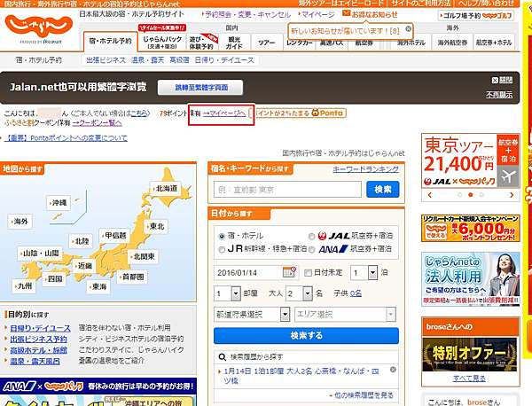This screenshot has height=406, width=532.
Task: Open →クーポン一覧へ link
Action: [98, 122]
